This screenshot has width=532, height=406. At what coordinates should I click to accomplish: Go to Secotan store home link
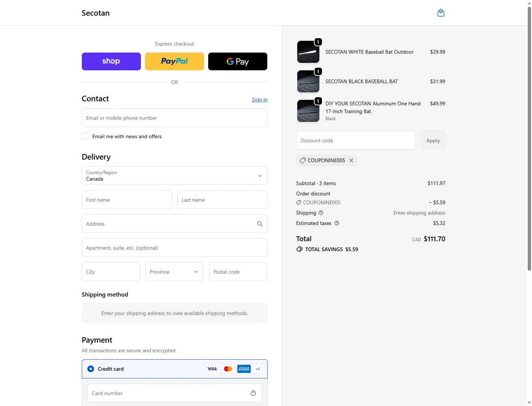pyautogui.click(x=95, y=13)
